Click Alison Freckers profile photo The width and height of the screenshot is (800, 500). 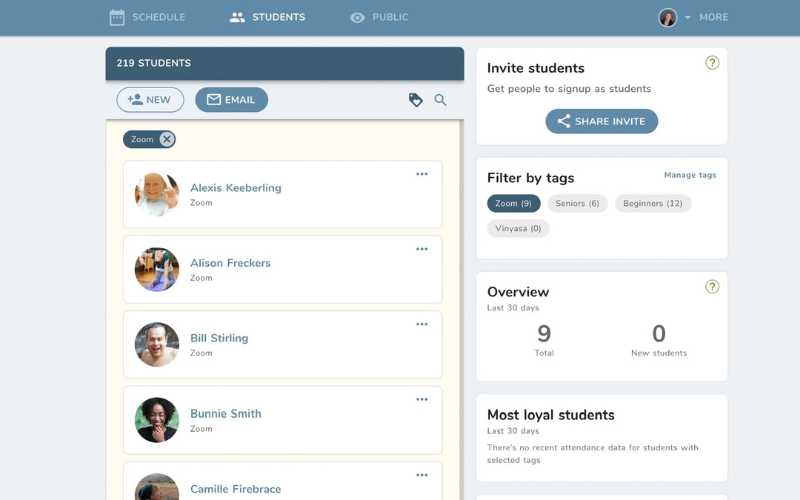157,269
